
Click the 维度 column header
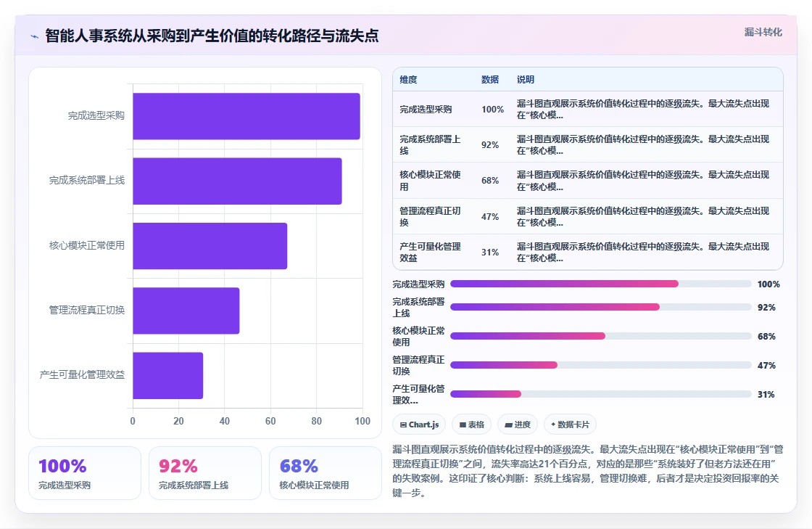point(408,79)
